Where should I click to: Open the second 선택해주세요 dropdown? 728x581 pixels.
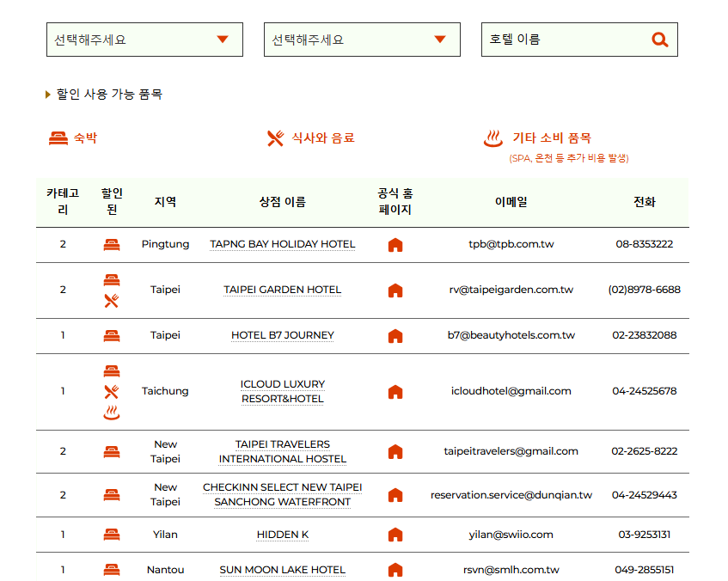(361, 39)
